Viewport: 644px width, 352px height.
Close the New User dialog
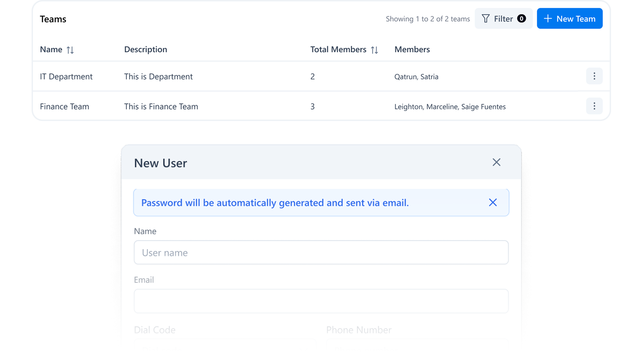tap(496, 162)
